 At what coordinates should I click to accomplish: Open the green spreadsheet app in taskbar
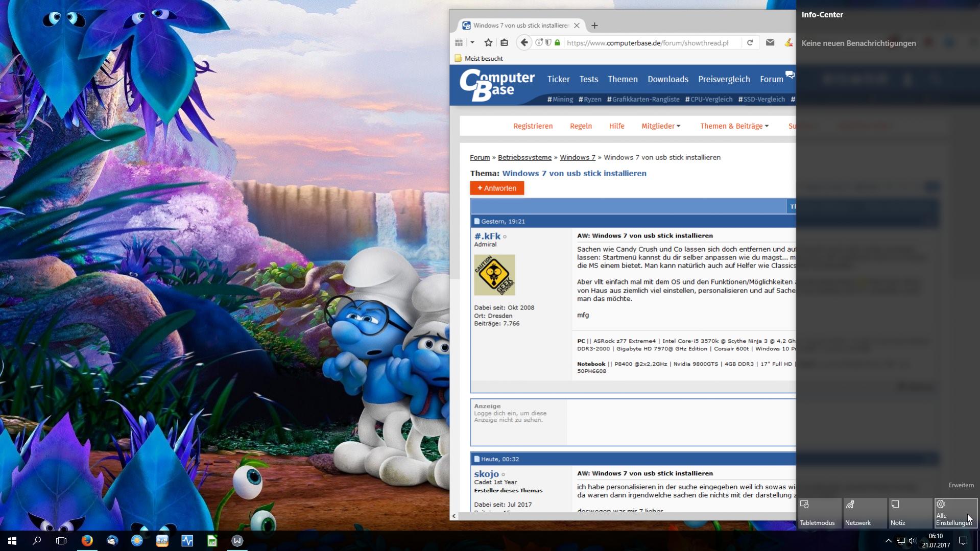pos(212,540)
